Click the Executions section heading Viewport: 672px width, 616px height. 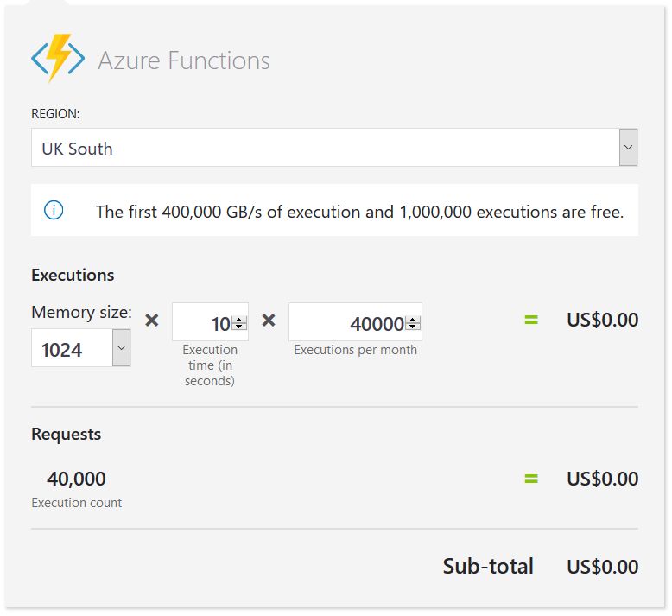[73, 275]
